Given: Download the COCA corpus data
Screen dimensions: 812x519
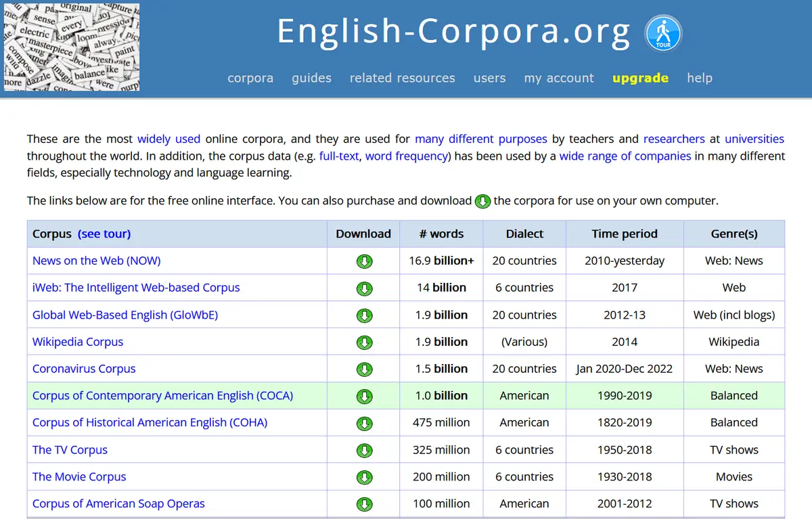Looking at the screenshot, I should (x=364, y=396).
